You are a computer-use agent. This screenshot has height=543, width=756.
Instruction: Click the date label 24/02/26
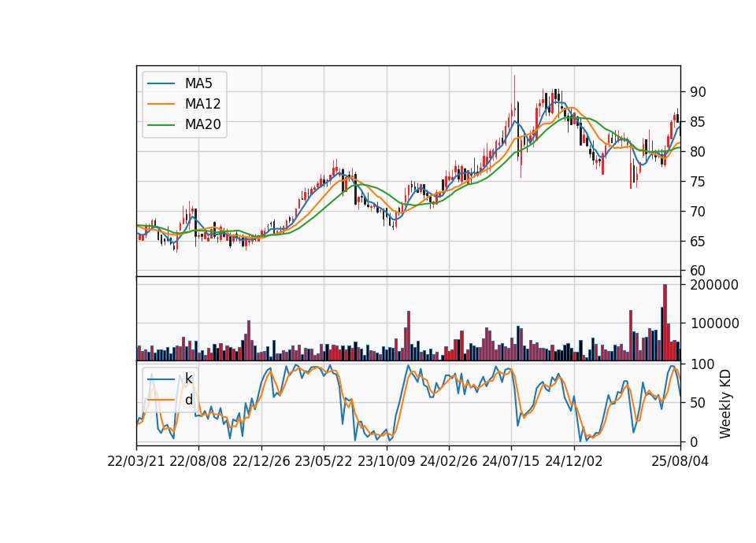(x=448, y=461)
